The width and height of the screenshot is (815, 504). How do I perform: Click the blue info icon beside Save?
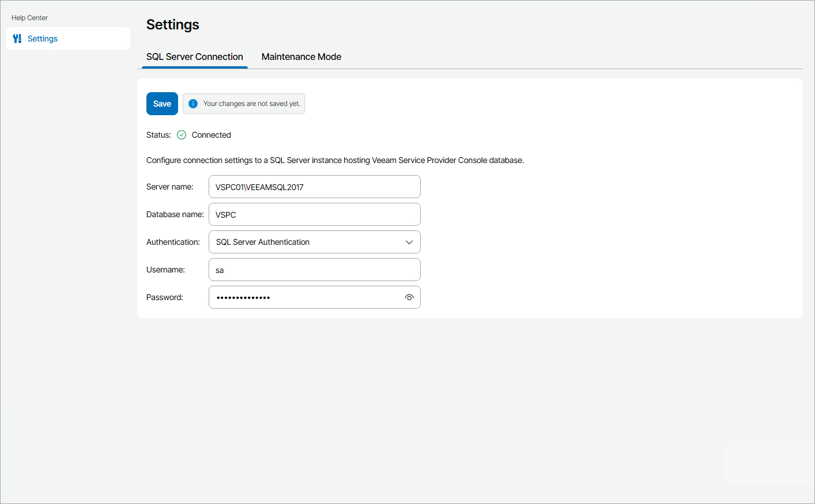click(193, 104)
